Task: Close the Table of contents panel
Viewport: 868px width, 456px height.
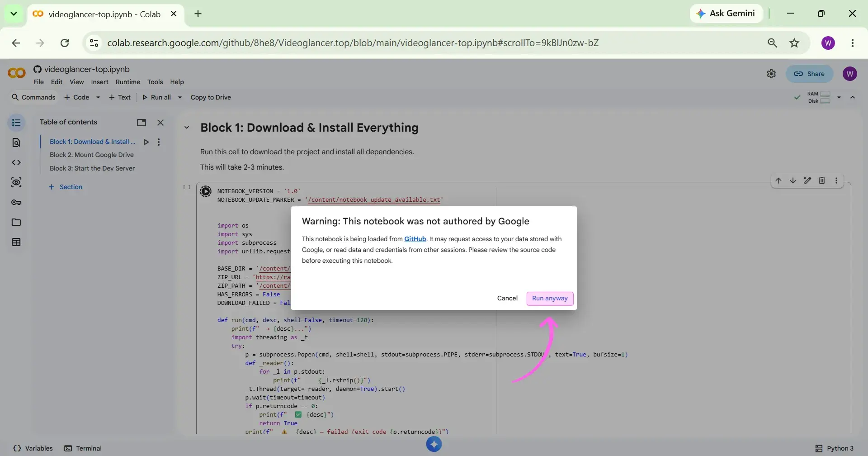Action: click(160, 123)
